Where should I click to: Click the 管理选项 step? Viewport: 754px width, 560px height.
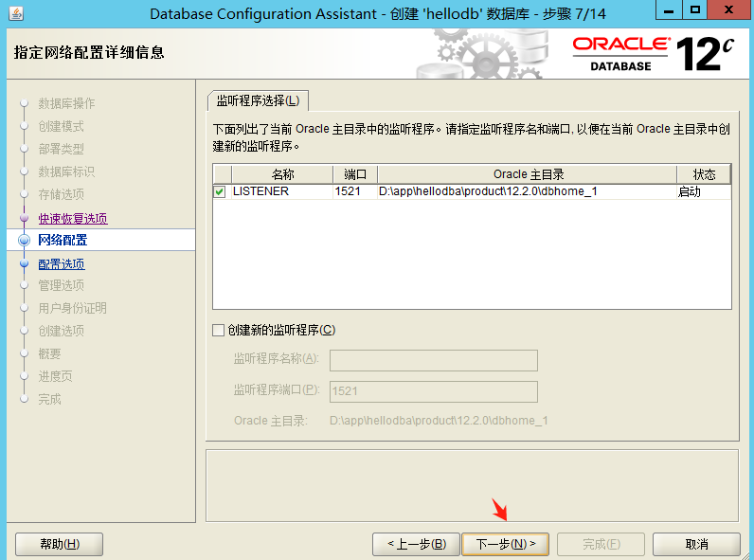[61, 285]
